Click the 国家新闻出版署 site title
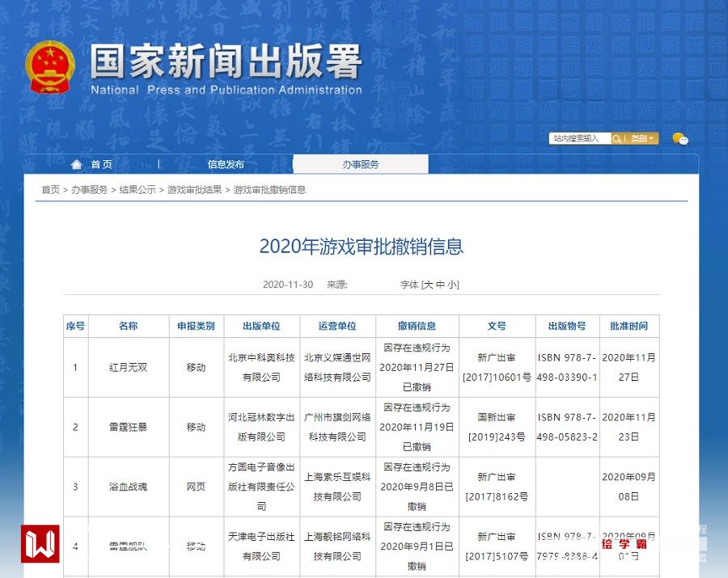The width and height of the screenshot is (728, 578). pos(226,61)
